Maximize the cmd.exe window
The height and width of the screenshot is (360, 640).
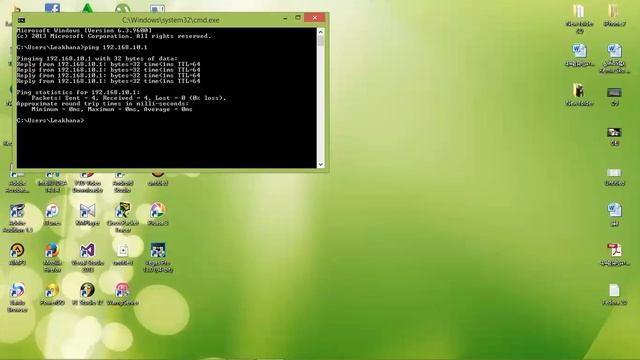click(298, 18)
